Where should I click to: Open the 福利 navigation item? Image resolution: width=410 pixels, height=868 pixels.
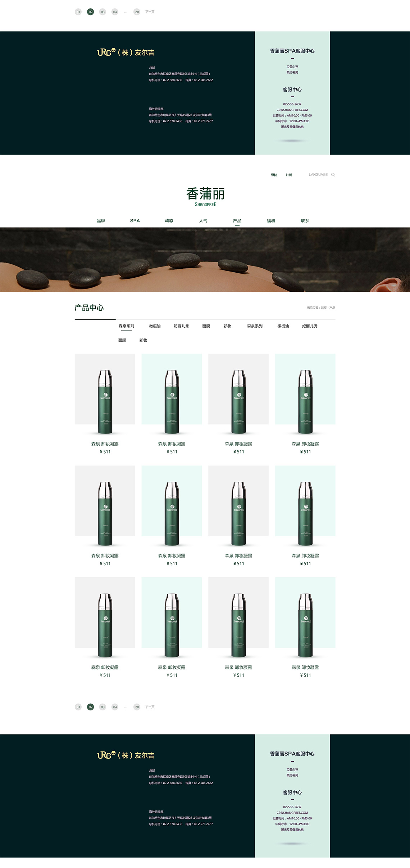pos(271,221)
